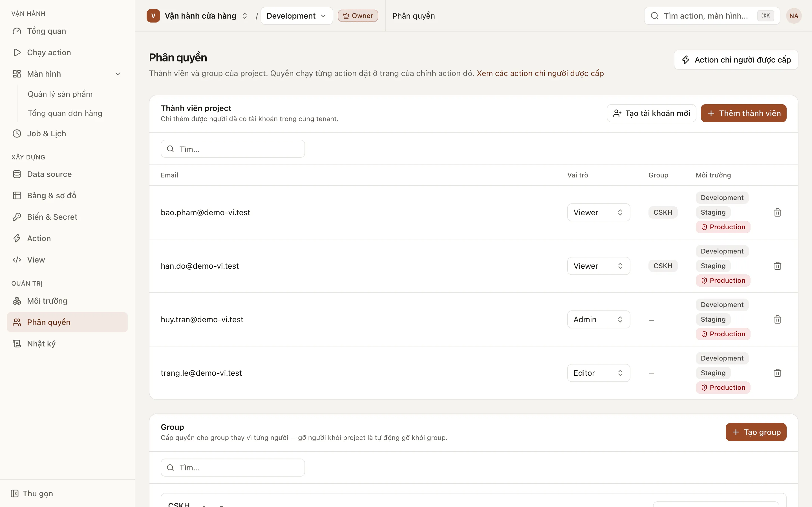
Task: Delete member bao.pham@demo-vi.test with trash icon
Action: click(x=777, y=212)
